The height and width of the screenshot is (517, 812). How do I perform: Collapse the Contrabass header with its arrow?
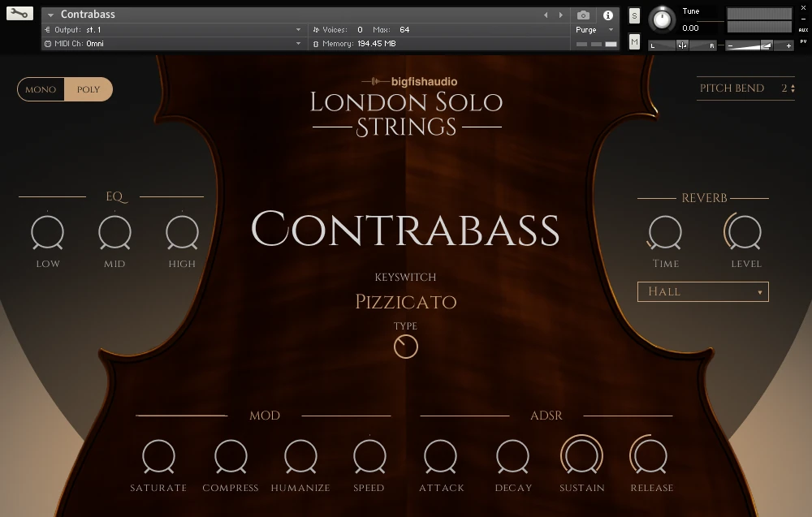(50, 14)
